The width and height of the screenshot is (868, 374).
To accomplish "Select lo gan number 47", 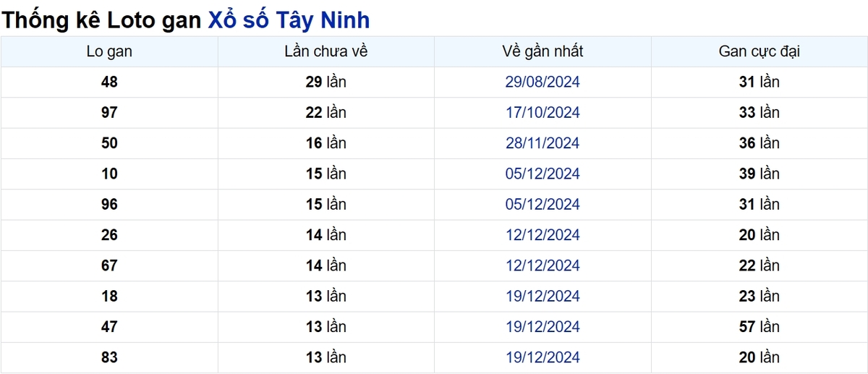I will point(109,327).
